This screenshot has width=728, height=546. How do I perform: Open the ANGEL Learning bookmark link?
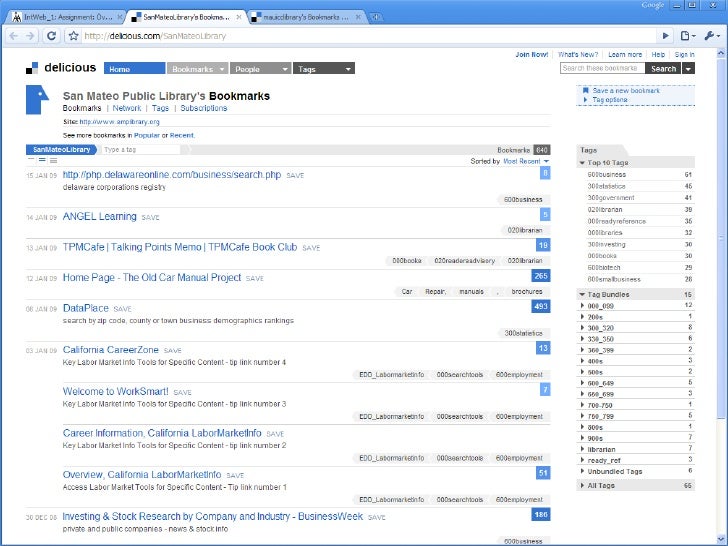[x=99, y=216]
